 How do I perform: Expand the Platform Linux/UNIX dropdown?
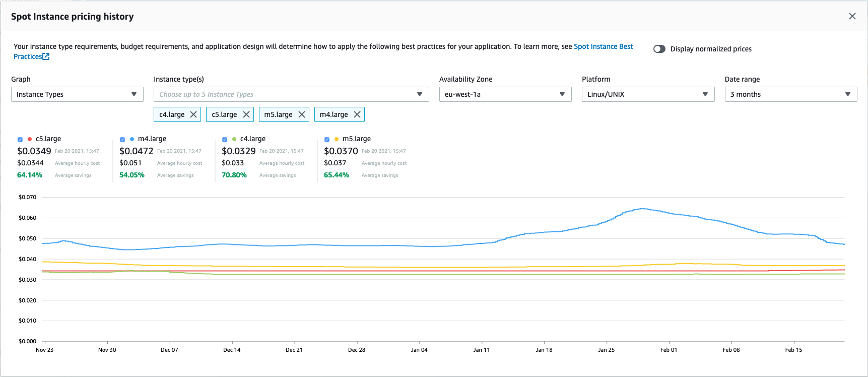(x=647, y=94)
